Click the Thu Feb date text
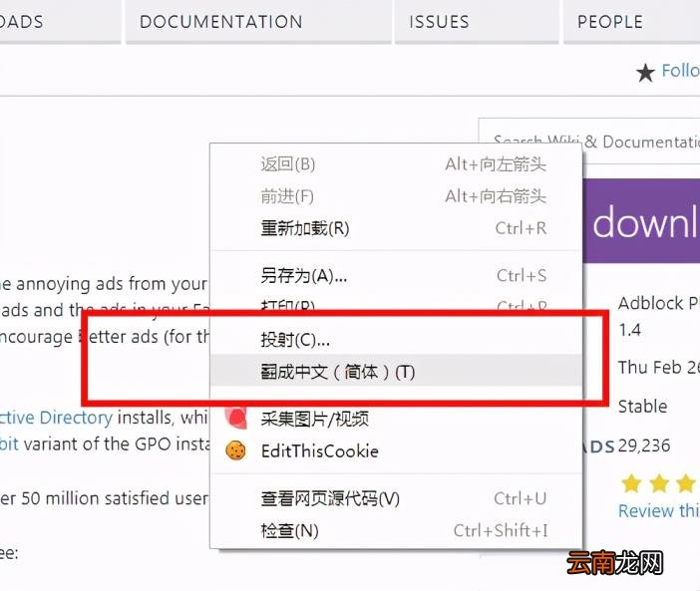This screenshot has height=591, width=700. pyautogui.click(x=659, y=368)
